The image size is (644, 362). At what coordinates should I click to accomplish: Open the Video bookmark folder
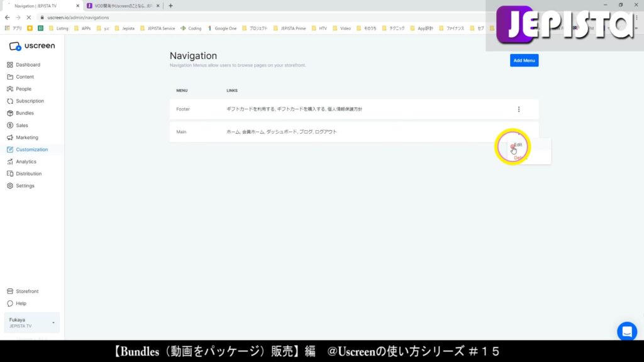pyautogui.click(x=341, y=28)
